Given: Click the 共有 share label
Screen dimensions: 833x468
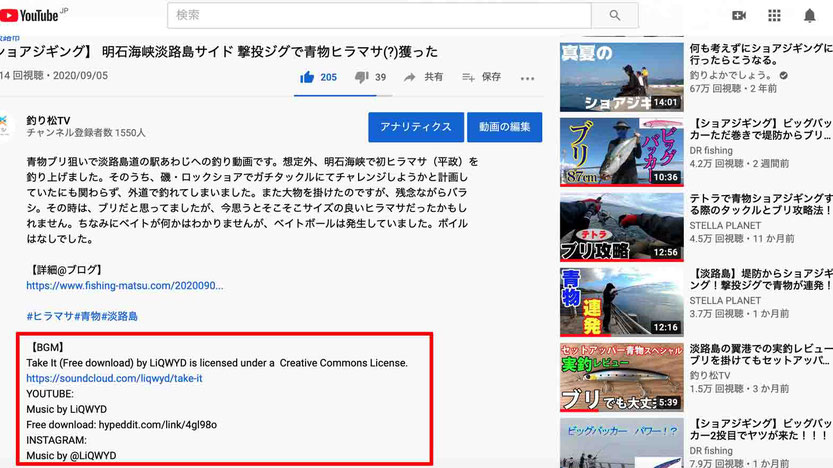Looking at the screenshot, I should click(x=433, y=77).
